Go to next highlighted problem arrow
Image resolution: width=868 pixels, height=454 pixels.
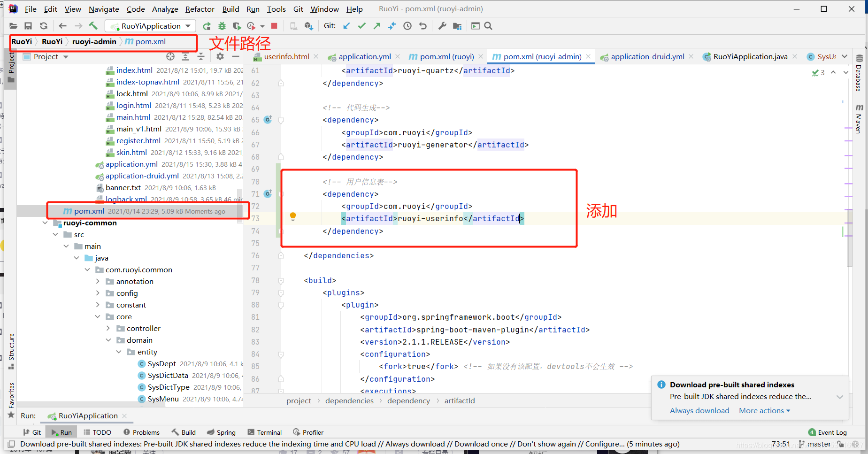pos(845,72)
